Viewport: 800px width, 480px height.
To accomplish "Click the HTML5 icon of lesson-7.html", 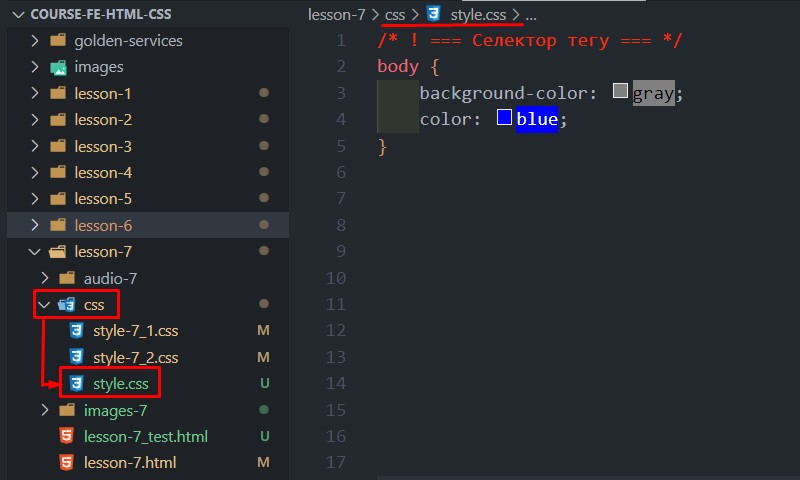I will click(x=66, y=462).
